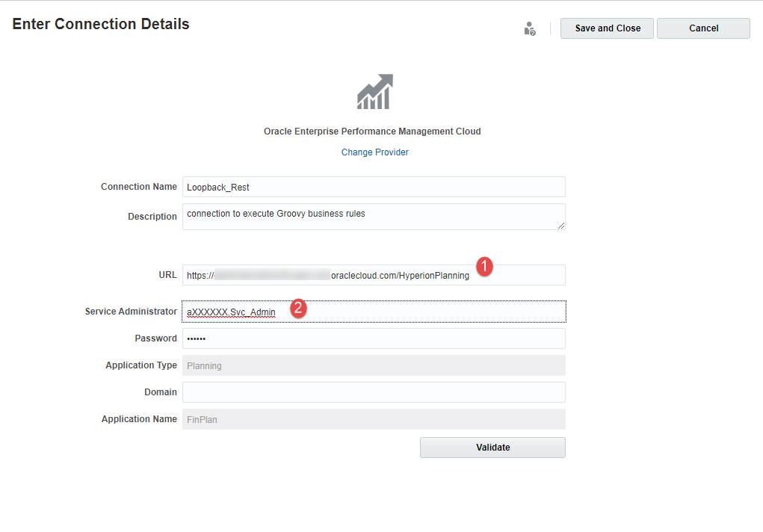The width and height of the screenshot is (763, 532).
Task: Select the masked Password field
Action: click(374, 338)
